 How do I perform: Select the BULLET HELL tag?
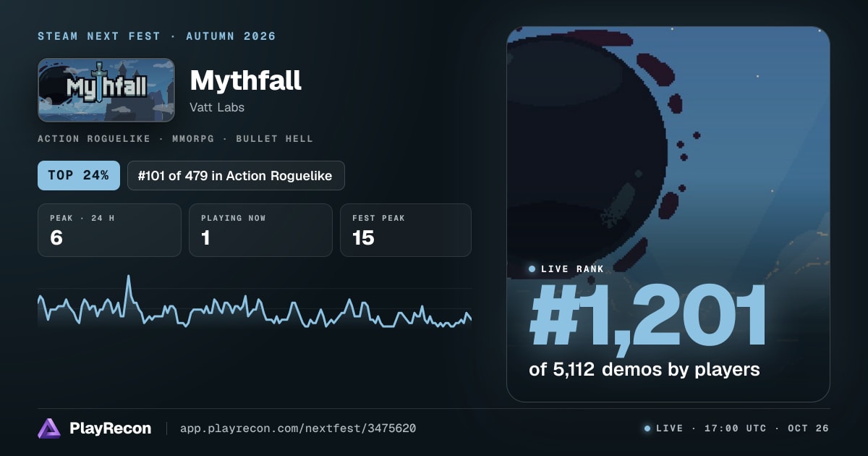point(274,138)
